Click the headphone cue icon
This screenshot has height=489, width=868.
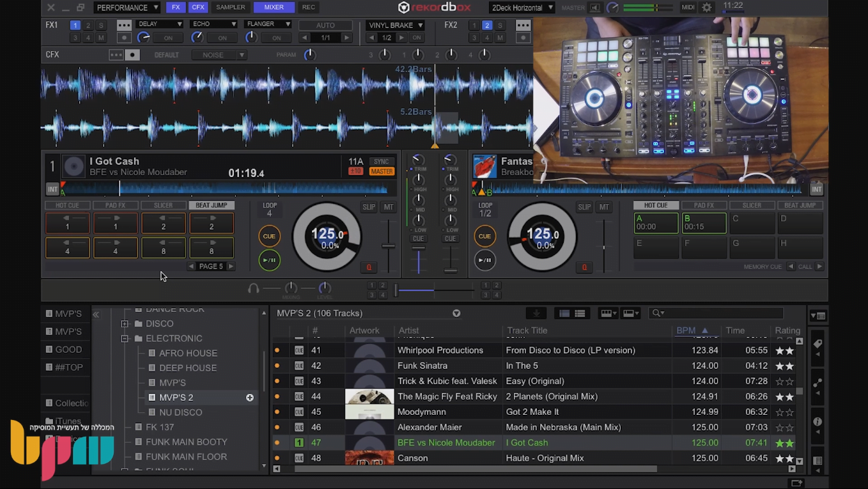[253, 288]
